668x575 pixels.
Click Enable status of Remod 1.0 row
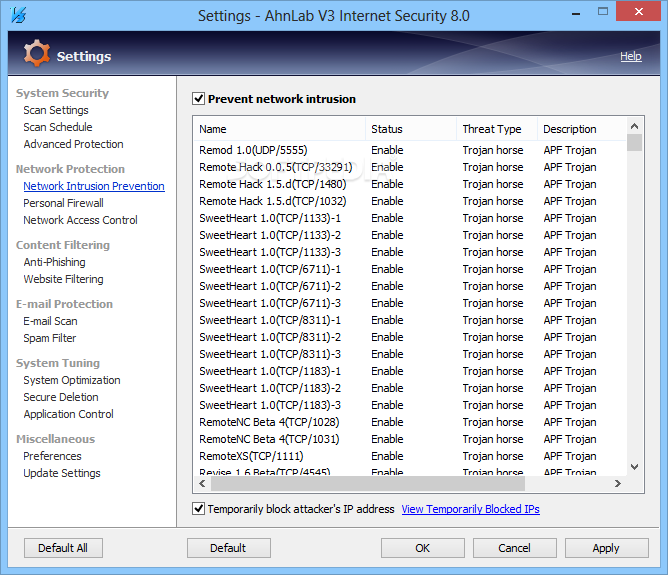click(x=387, y=150)
